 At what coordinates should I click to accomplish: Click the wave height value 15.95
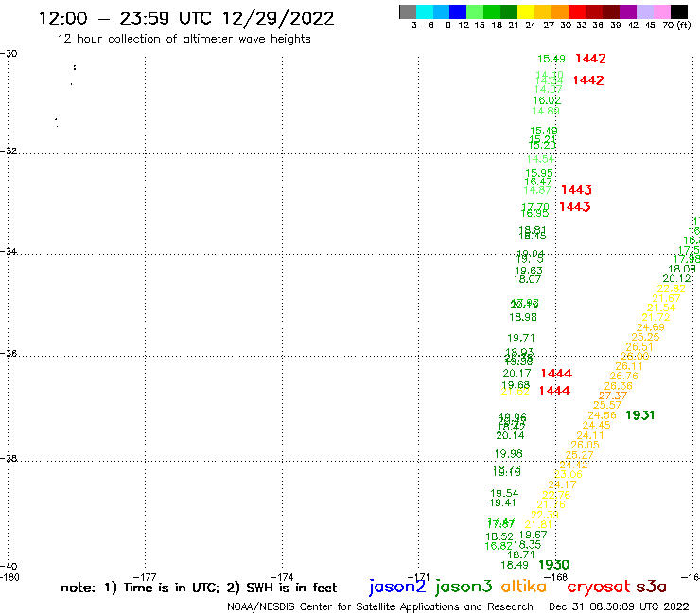[539, 173]
